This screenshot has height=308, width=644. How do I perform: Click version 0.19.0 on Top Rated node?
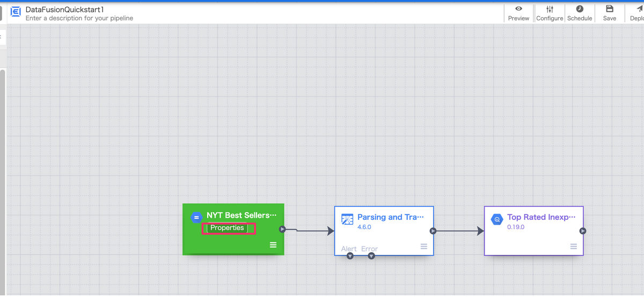coord(516,227)
